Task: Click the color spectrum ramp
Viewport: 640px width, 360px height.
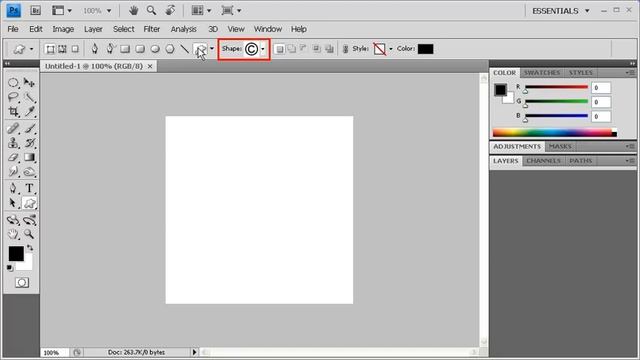Action: pos(554,133)
